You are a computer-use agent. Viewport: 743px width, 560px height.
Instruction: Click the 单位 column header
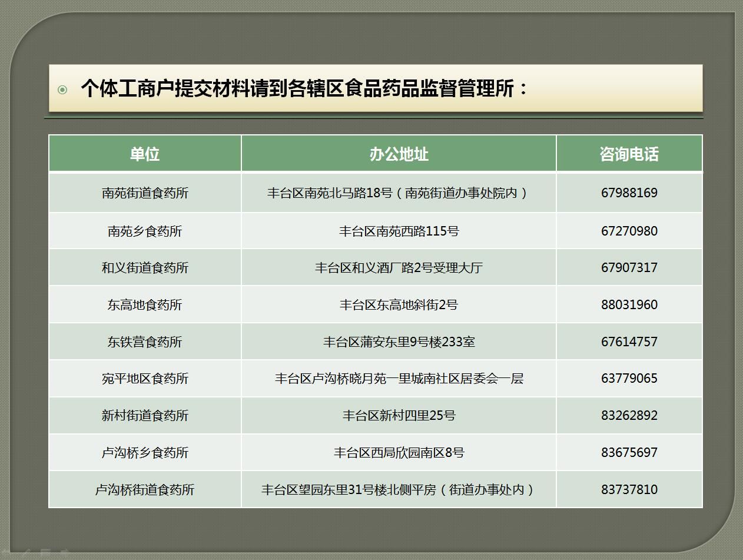tap(145, 154)
